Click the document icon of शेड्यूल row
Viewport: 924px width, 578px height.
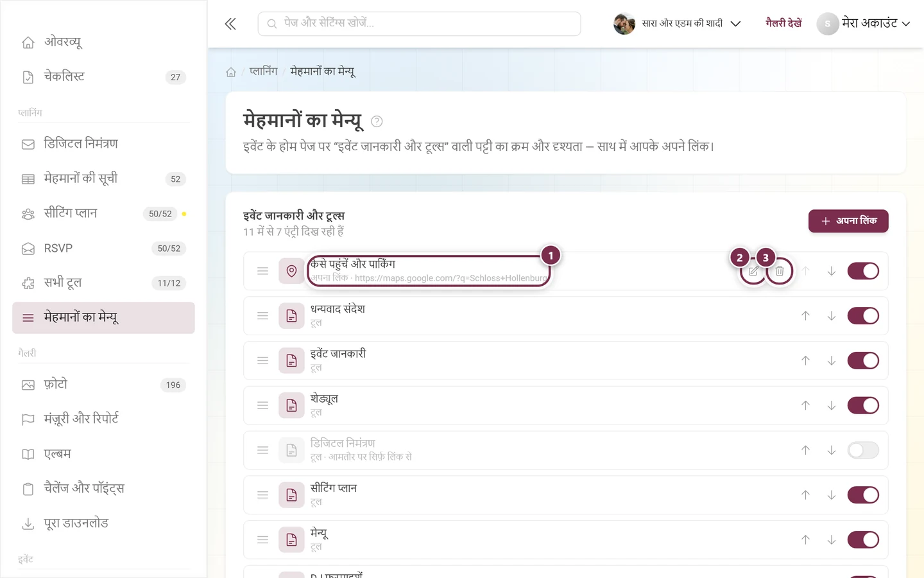(291, 405)
